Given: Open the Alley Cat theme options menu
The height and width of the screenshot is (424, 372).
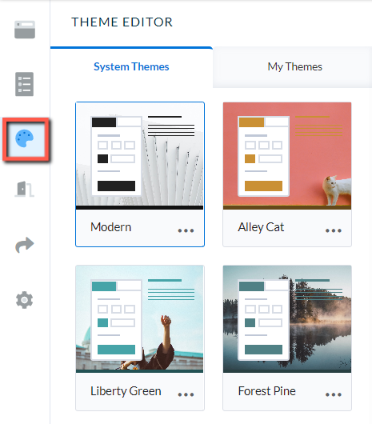Looking at the screenshot, I should (x=333, y=230).
